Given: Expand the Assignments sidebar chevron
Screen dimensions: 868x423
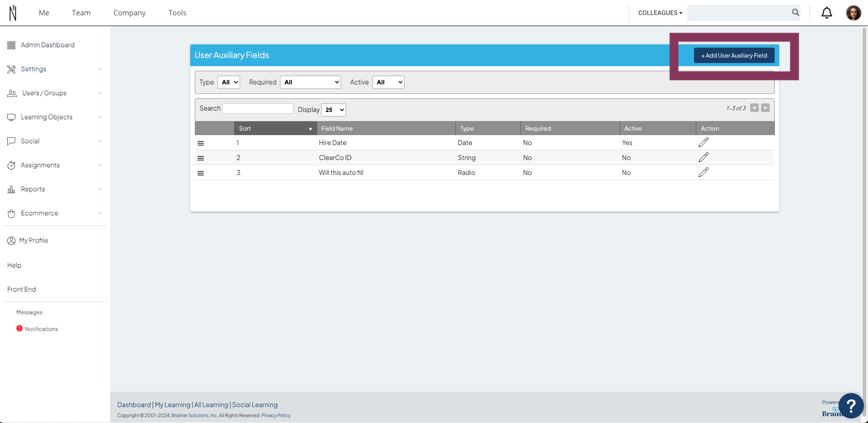Looking at the screenshot, I should point(100,165).
